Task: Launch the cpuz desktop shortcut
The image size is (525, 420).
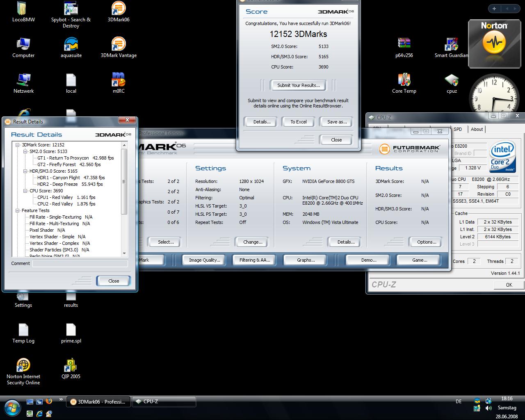Action: (x=452, y=83)
